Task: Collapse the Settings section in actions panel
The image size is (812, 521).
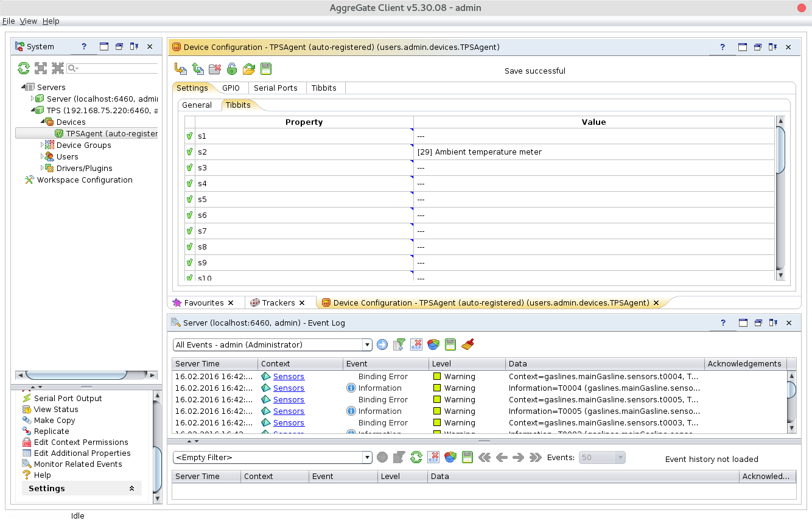Action: click(x=131, y=489)
